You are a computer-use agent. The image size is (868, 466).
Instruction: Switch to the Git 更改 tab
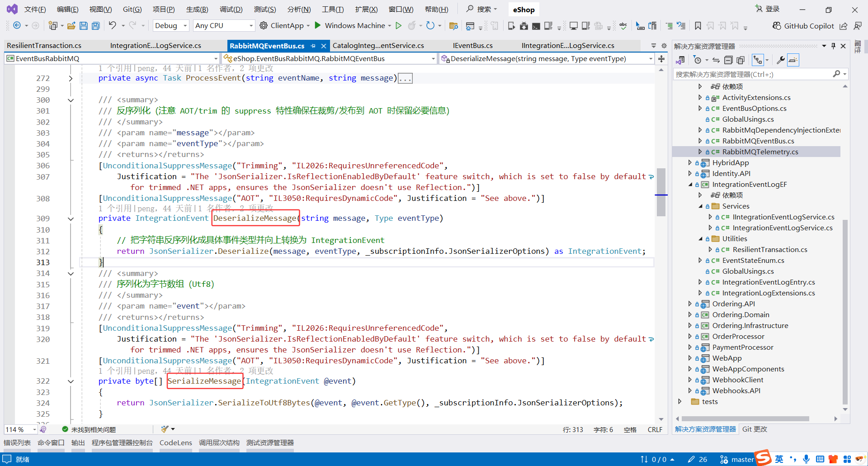[755, 429]
